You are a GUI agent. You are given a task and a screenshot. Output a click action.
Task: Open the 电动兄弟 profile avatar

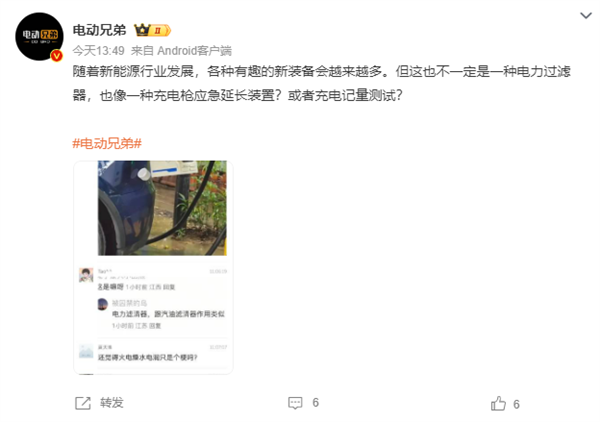(x=39, y=36)
